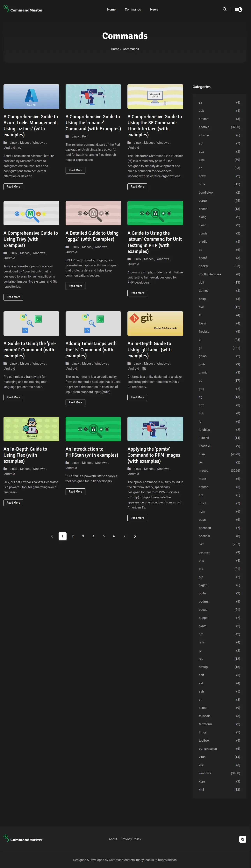Image resolution: width=251 pixels, height=868 pixels.
Task: Open the Home menu item
Action: [x=111, y=9]
